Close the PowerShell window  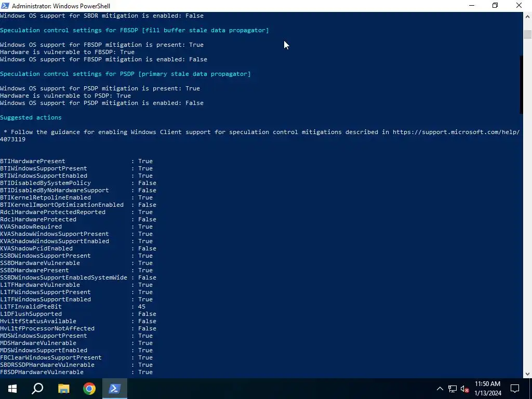click(x=519, y=6)
